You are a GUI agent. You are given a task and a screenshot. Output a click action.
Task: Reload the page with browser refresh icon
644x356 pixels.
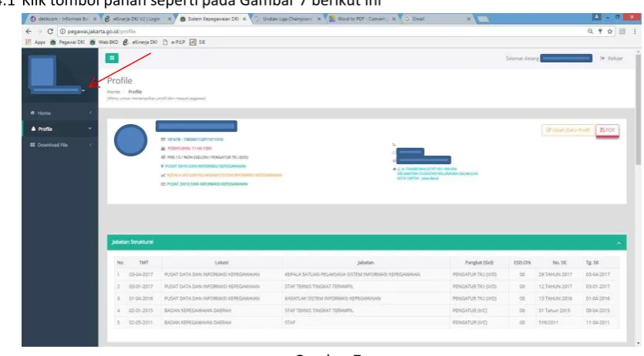50,31
